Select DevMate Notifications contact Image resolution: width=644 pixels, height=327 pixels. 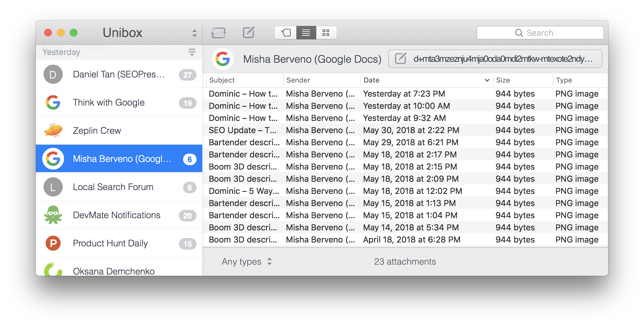pyautogui.click(x=119, y=215)
